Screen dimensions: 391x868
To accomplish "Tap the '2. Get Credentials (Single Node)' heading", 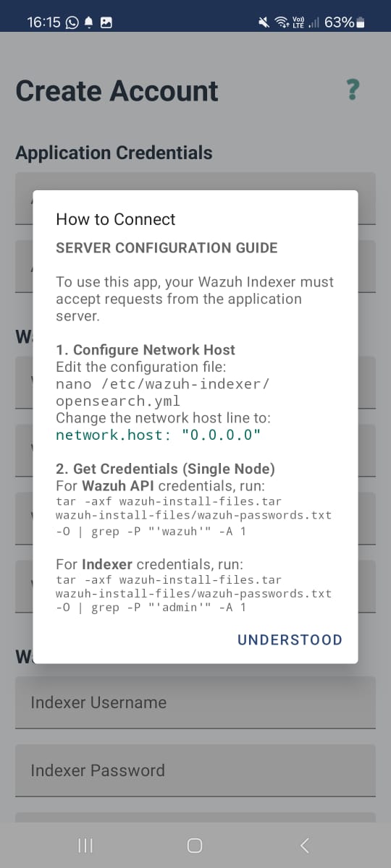I will (165, 469).
